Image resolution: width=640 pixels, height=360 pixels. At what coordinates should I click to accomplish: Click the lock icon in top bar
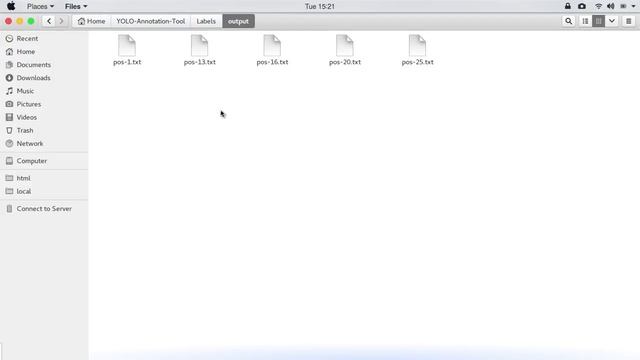(568, 6)
